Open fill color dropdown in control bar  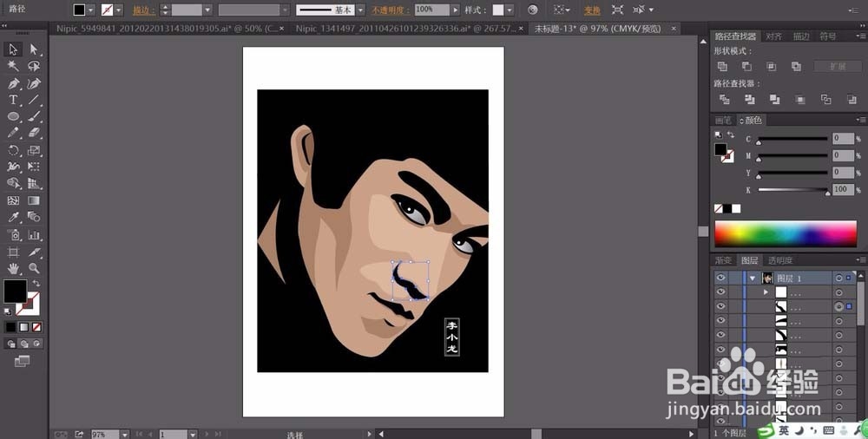91,10
